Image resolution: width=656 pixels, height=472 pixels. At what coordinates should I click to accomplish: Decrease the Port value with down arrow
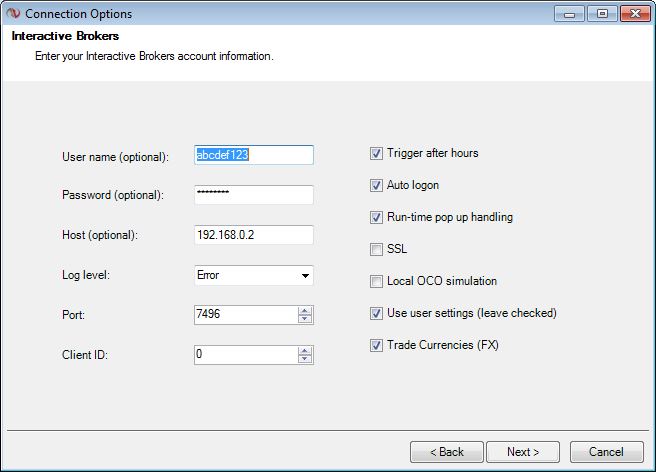click(x=305, y=319)
